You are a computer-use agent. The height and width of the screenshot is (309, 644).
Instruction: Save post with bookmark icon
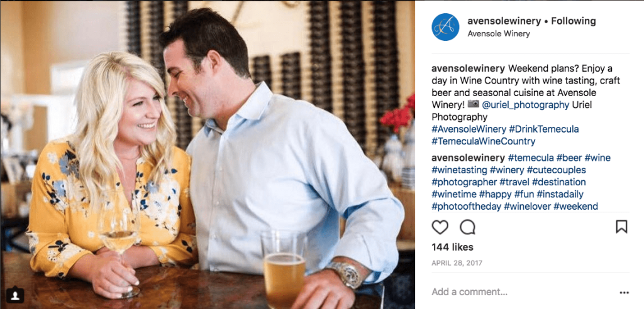click(621, 227)
